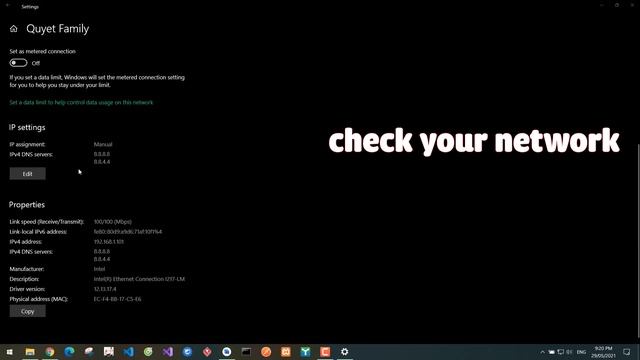Click the Copy button under Properties
Image resolution: width=640 pixels, height=360 pixels.
[27, 311]
